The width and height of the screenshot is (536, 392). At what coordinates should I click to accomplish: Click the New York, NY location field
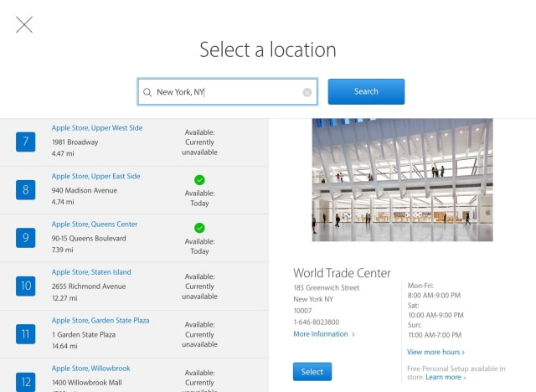coord(226,92)
